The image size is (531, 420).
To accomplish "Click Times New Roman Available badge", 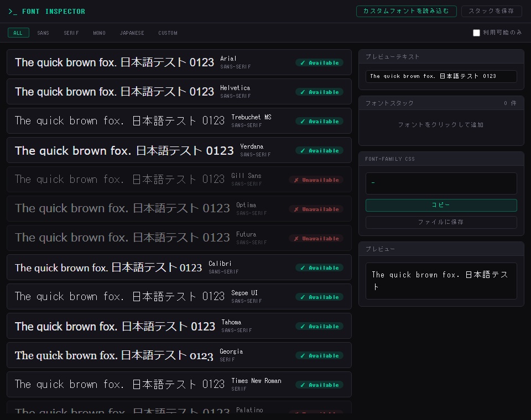I will point(319,385).
